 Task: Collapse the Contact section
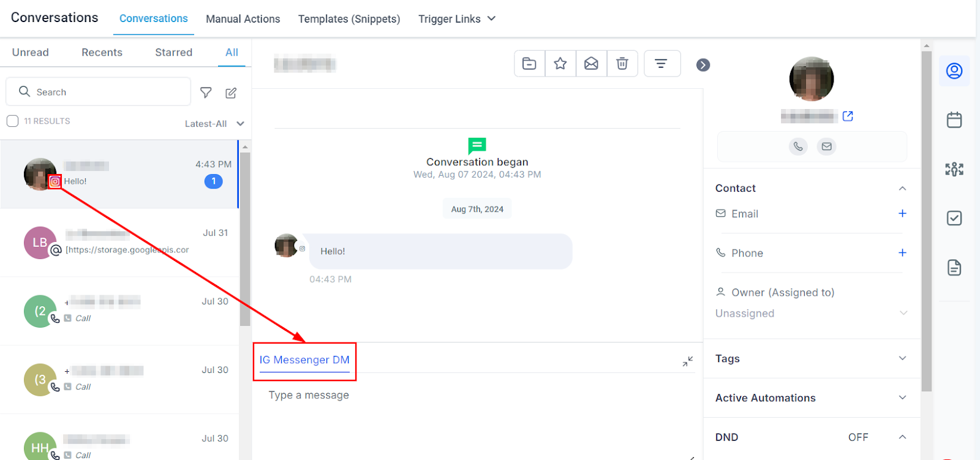[x=902, y=189]
